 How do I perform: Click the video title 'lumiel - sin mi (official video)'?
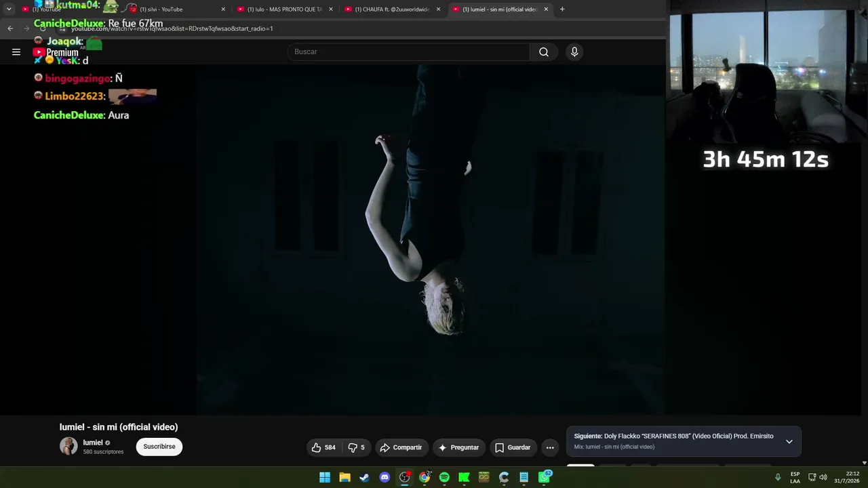[119, 427]
